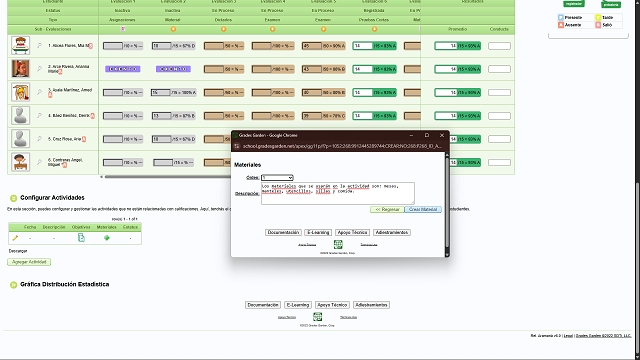This screenshot has width=640, height=360.
Task: Click E-Learning button in the popup
Action: [318, 232]
